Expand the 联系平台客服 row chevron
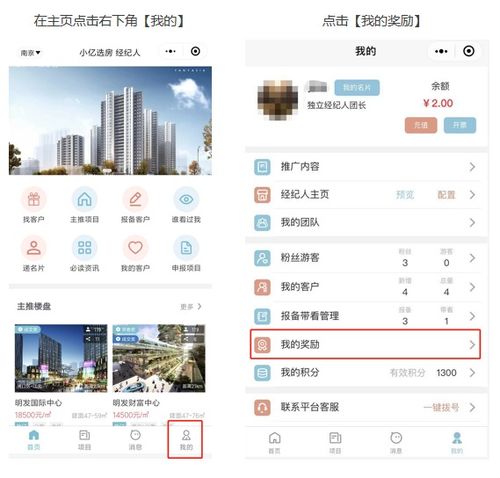This screenshot has height=478, width=500. click(x=472, y=407)
